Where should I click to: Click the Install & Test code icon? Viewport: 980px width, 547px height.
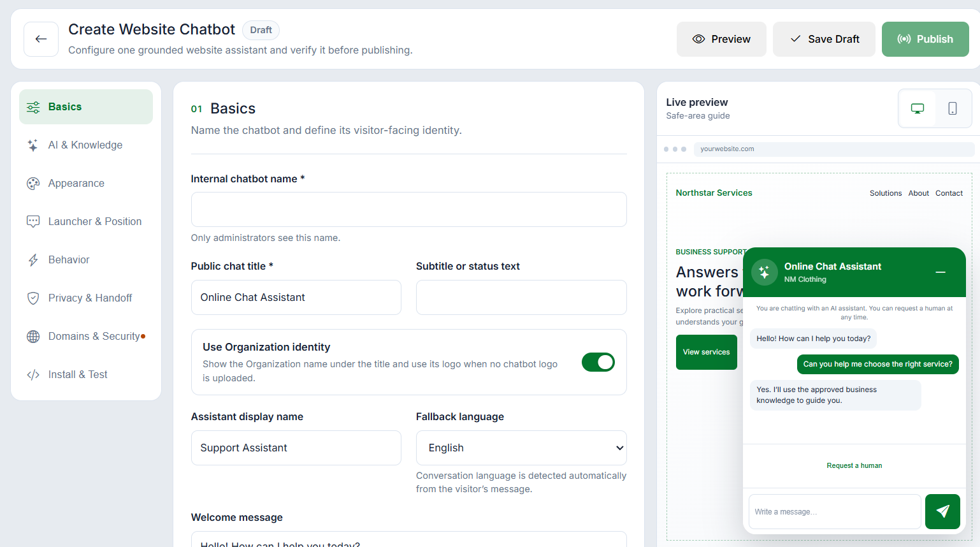(33, 375)
